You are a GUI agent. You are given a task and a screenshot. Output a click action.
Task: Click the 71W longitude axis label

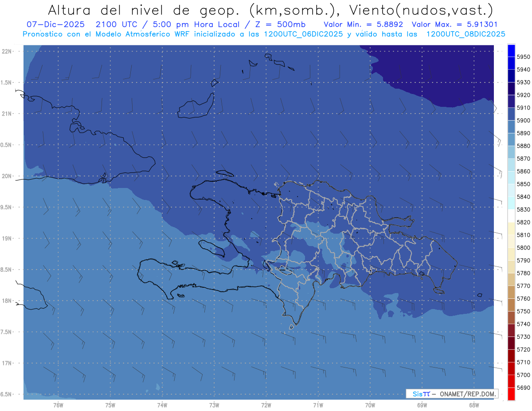point(318,405)
